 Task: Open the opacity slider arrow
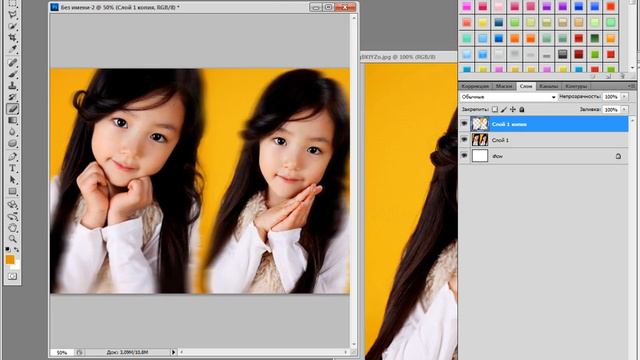[x=624, y=97]
